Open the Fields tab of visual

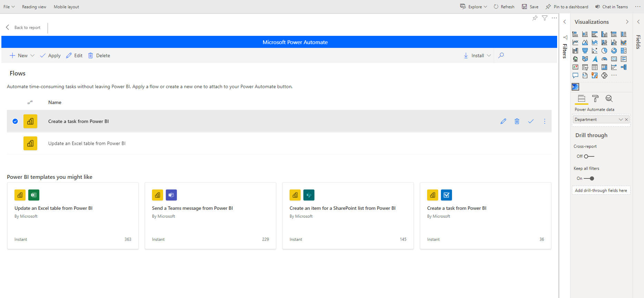coord(582,99)
